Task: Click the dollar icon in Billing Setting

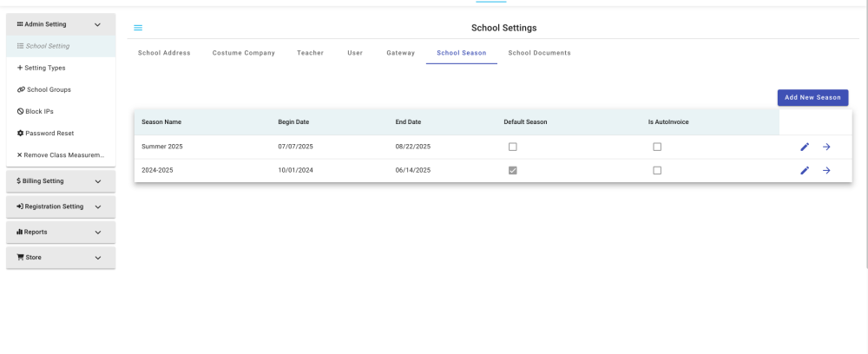Action: (x=19, y=180)
